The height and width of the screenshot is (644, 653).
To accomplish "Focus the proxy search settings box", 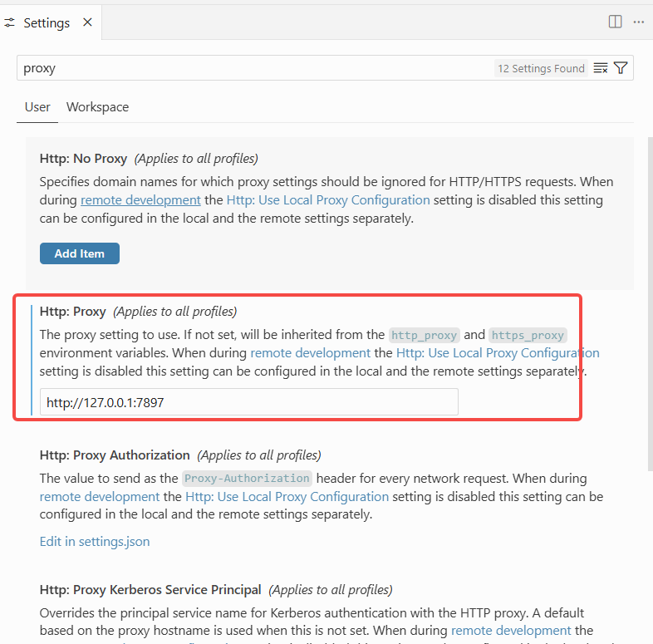I will point(249,68).
